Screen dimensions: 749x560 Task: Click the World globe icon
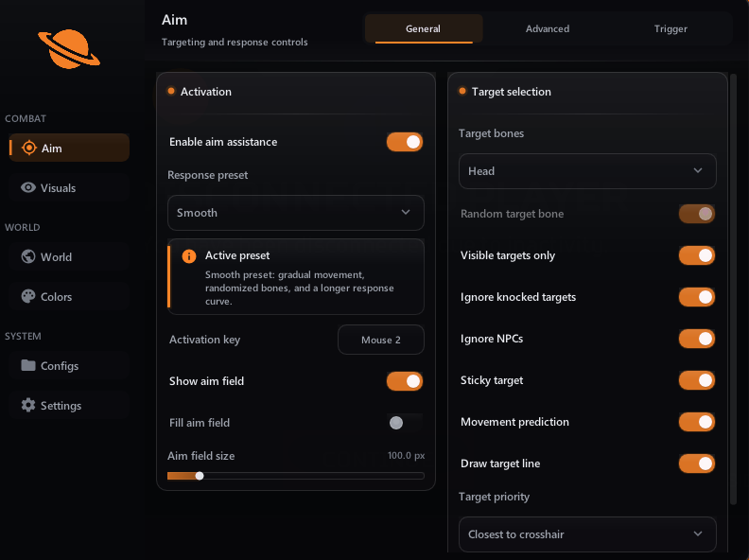[x=28, y=256]
